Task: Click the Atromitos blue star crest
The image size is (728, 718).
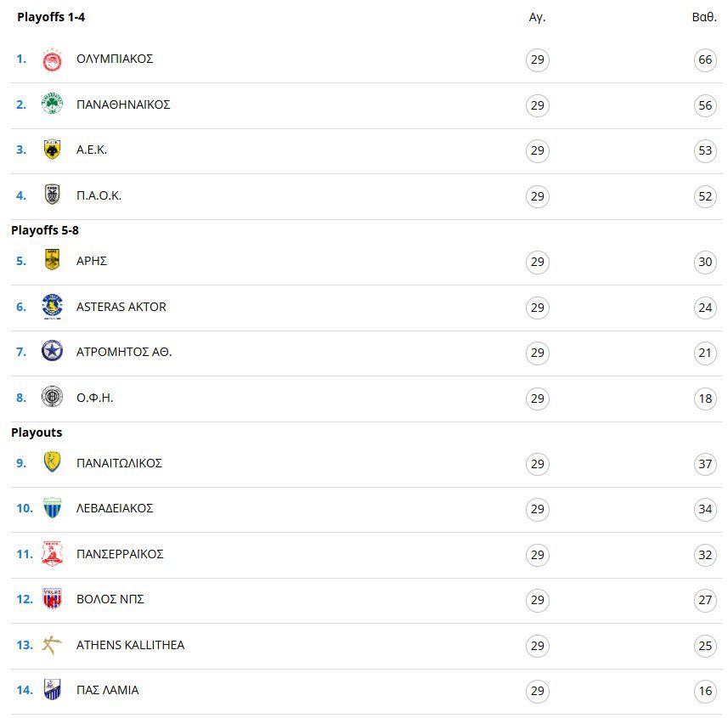Action: 52,351
